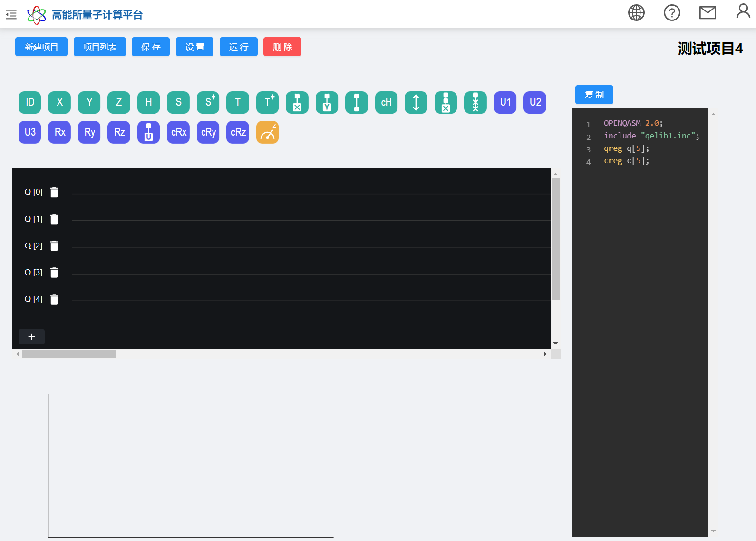Select the controlled-Z gate icon

point(357,102)
